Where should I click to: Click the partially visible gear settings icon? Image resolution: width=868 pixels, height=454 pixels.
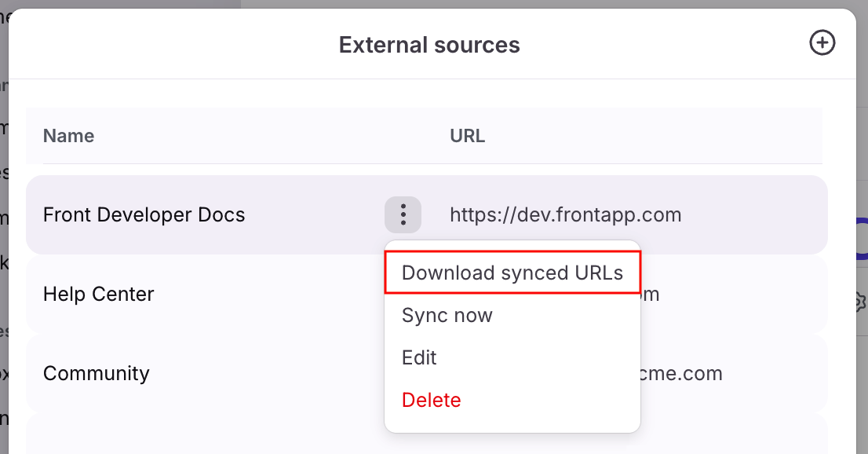coord(861,301)
